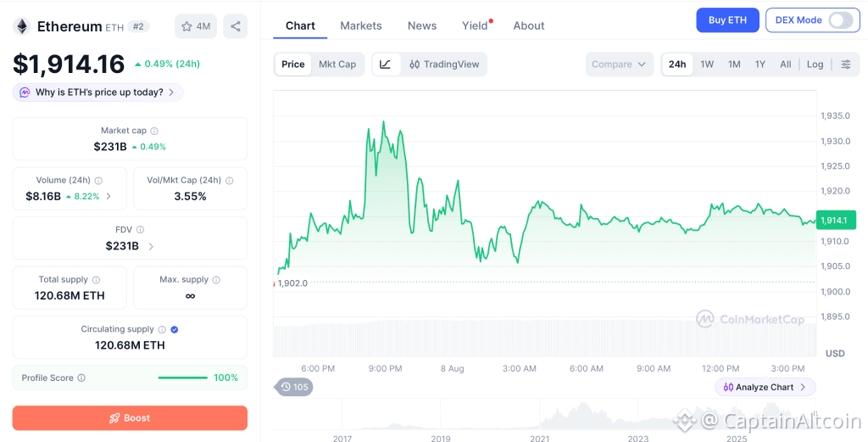Open Why is ETH's price up today
The height and width of the screenshot is (442, 868).
coord(98,92)
